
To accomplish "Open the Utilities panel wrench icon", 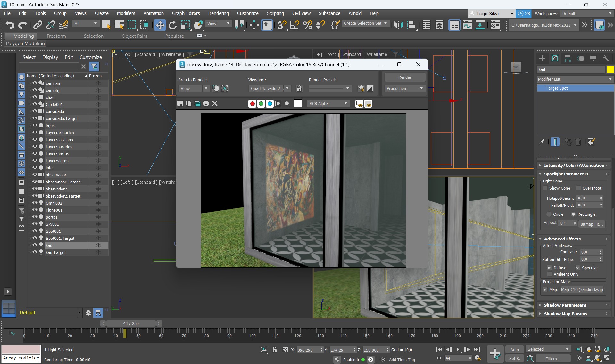I will 606,58.
